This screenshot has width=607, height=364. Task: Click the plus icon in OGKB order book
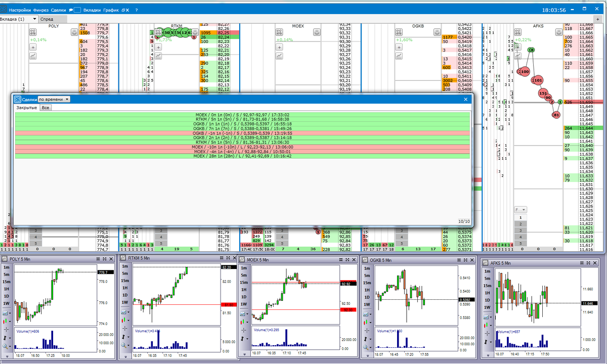(399, 47)
